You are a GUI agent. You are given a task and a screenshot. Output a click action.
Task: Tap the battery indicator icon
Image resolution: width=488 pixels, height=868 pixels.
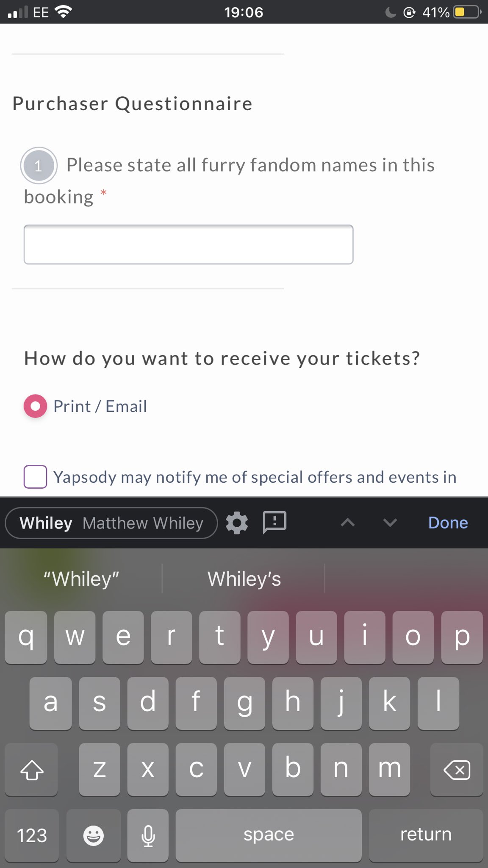point(467,12)
